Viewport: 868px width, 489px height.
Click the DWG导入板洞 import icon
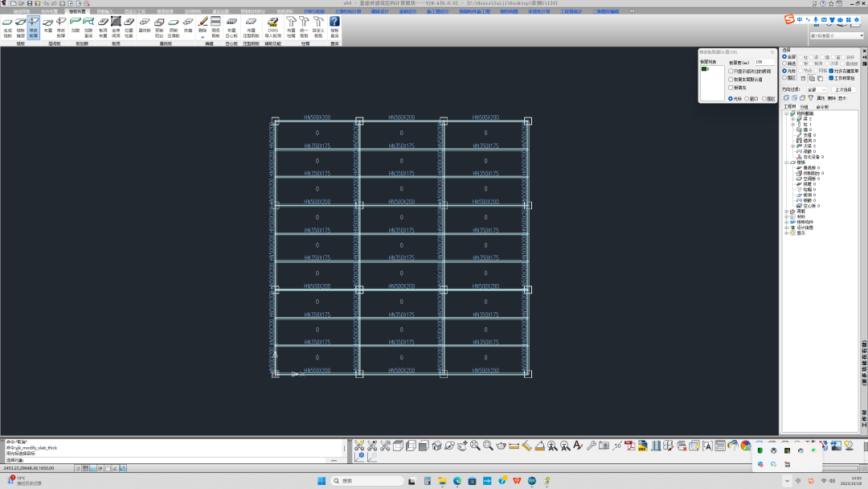[x=273, y=27]
